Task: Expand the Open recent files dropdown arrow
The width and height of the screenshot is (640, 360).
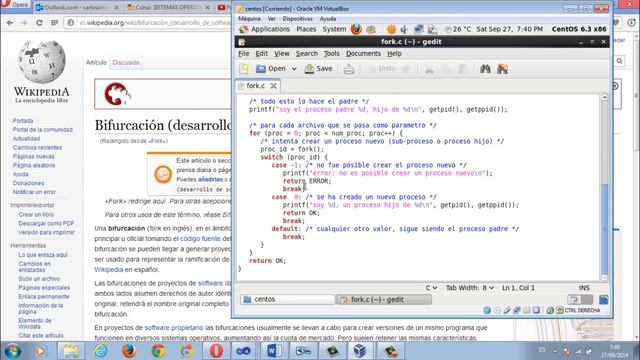Action: (294, 69)
